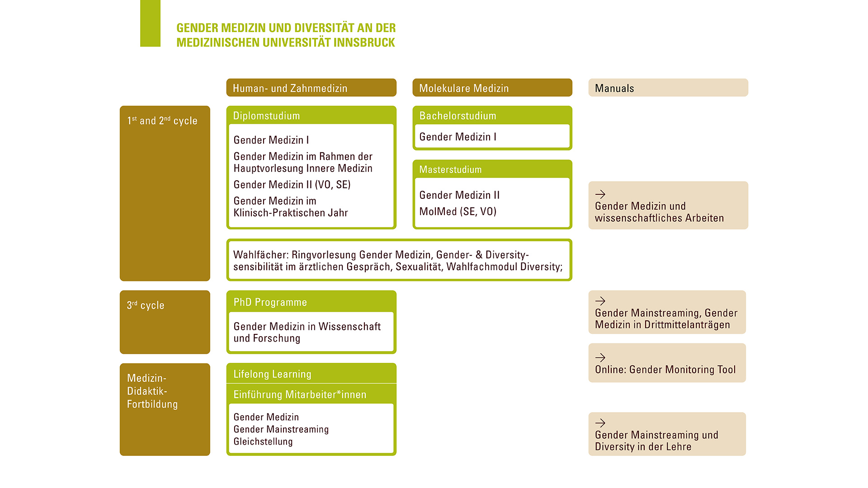Click 'Gender Medizin im Klinisch-Praktischen Jahr'

(x=291, y=206)
